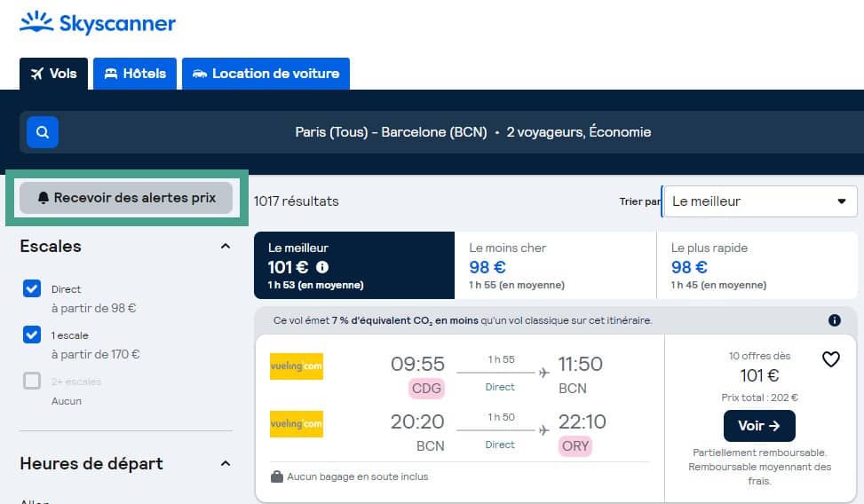Click the 22:10 arrival time
The width and height of the screenshot is (864, 504).
[582, 422]
